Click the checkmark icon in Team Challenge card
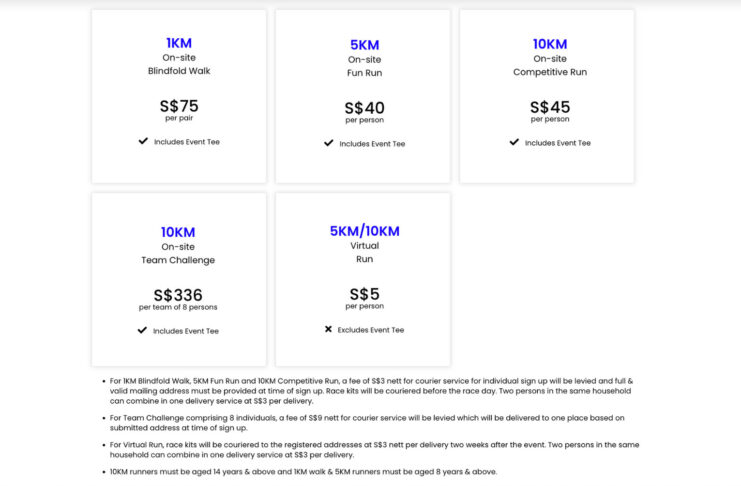 coord(142,330)
